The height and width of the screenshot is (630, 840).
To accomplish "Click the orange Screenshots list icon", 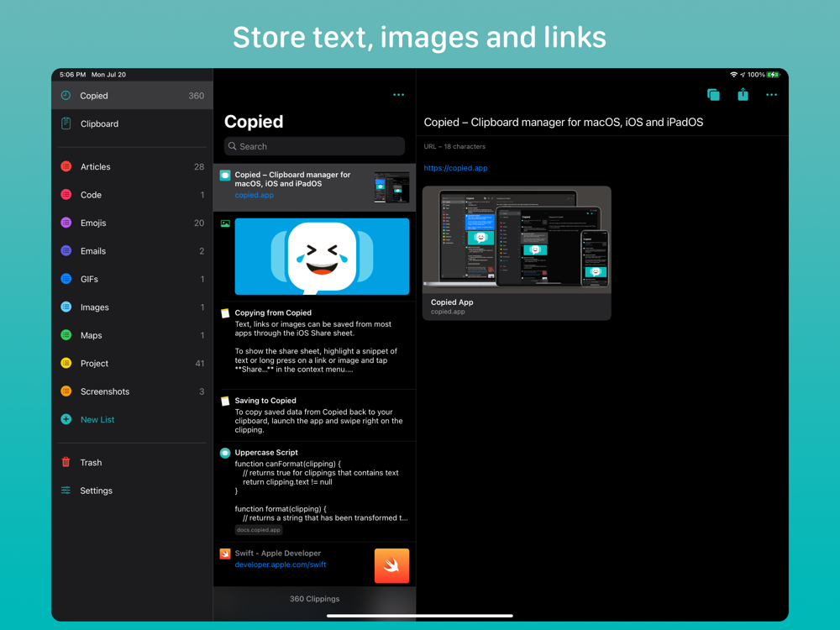I will [66, 391].
